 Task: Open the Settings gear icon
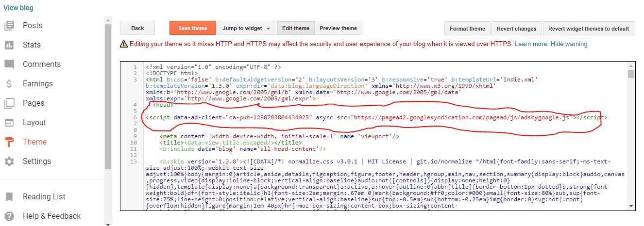pyautogui.click(x=9, y=161)
